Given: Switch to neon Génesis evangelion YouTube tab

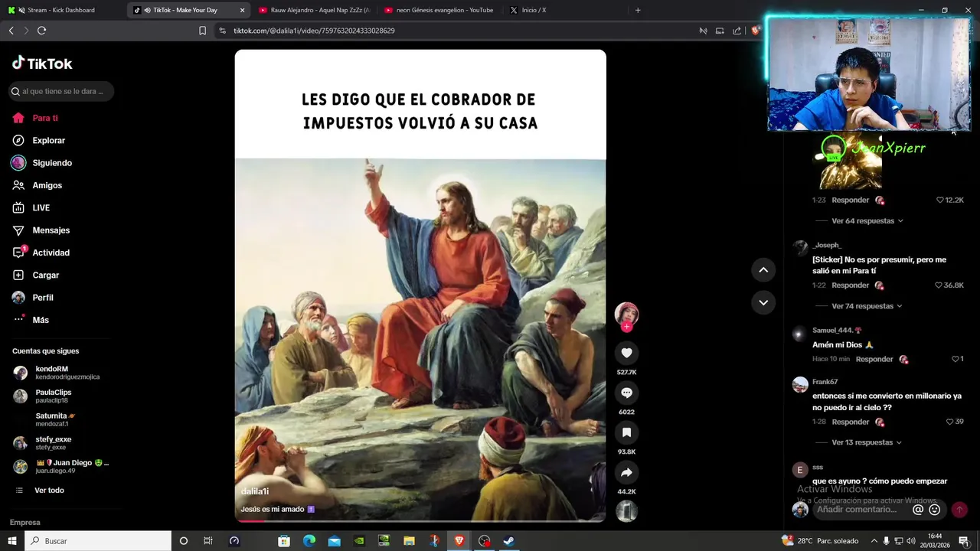Looking at the screenshot, I should [x=439, y=10].
